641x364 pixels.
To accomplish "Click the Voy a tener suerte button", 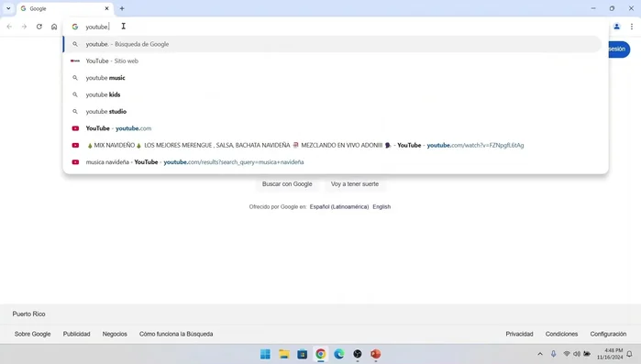I will click(x=355, y=184).
